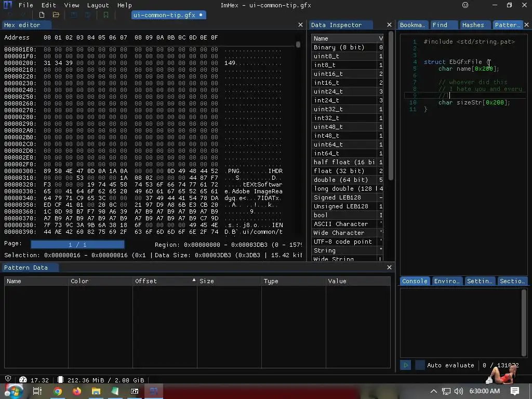The width and height of the screenshot is (532, 399).
Task: Click the save as toolbar icon
Action: coord(88,15)
